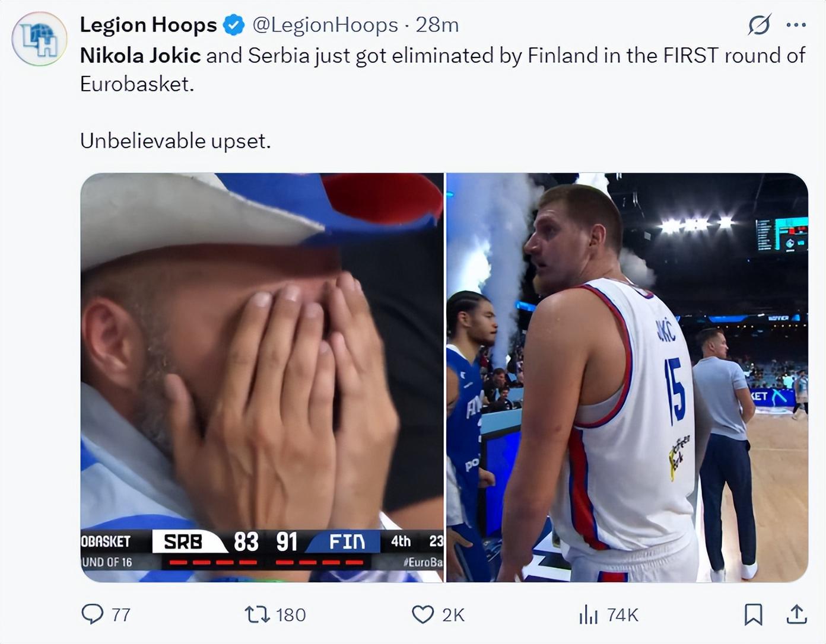Like the tweet with the heart icon
This screenshot has width=826, height=644.
click(x=422, y=614)
